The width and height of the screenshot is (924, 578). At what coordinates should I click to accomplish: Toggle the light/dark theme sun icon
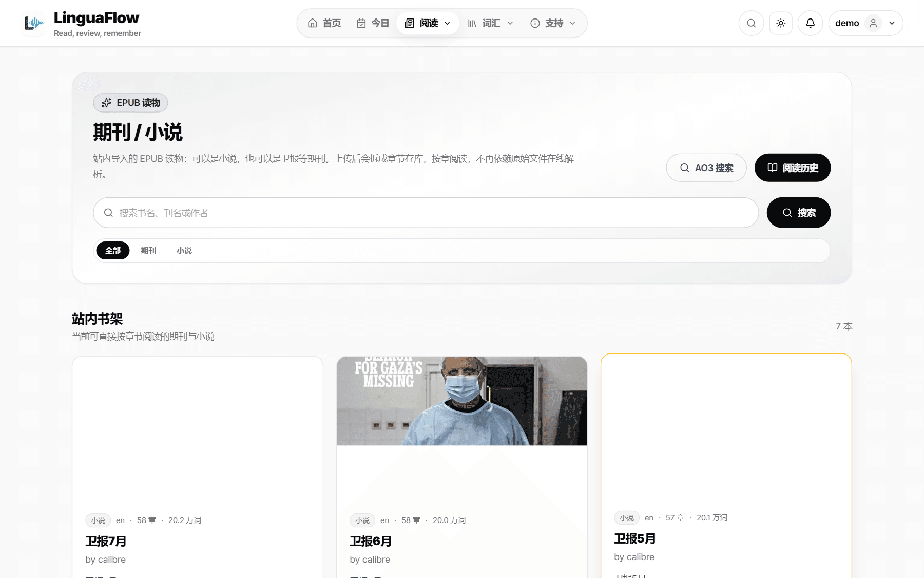click(x=781, y=23)
